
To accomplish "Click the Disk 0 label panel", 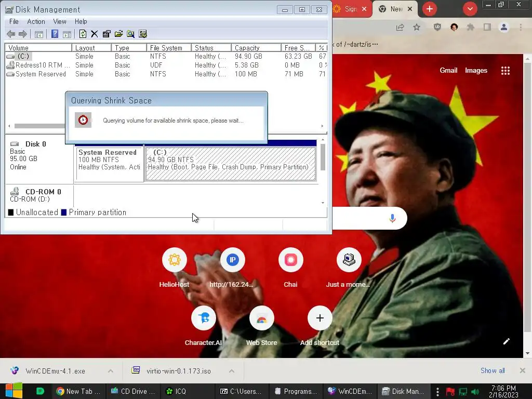I will pos(39,159).
